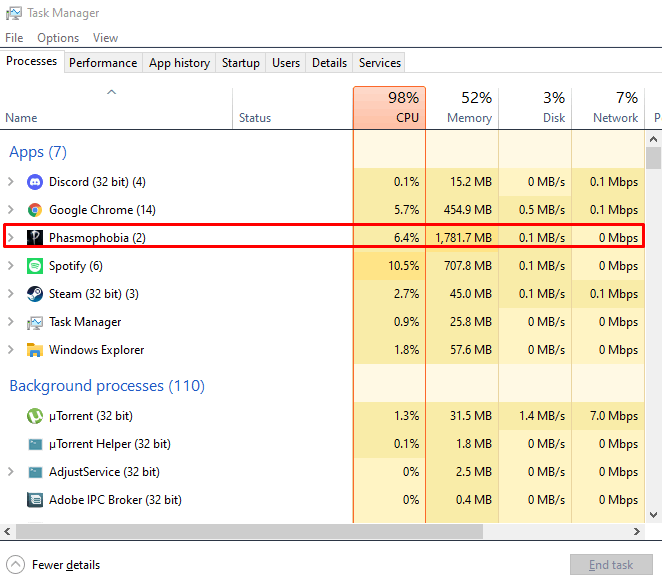This screenshot has width=662, height=588.
Task: Switch to the Users tab
Action: (286, 63)
